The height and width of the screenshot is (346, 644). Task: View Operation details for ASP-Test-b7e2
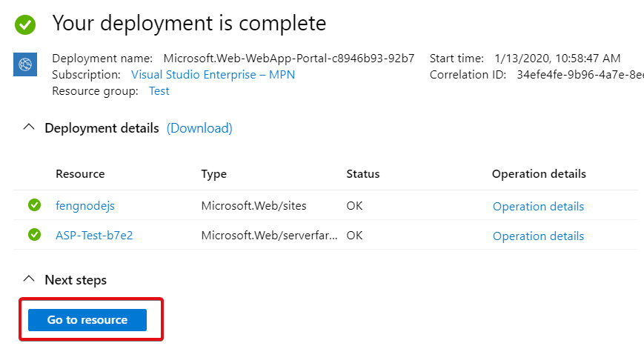click(538, 236)
